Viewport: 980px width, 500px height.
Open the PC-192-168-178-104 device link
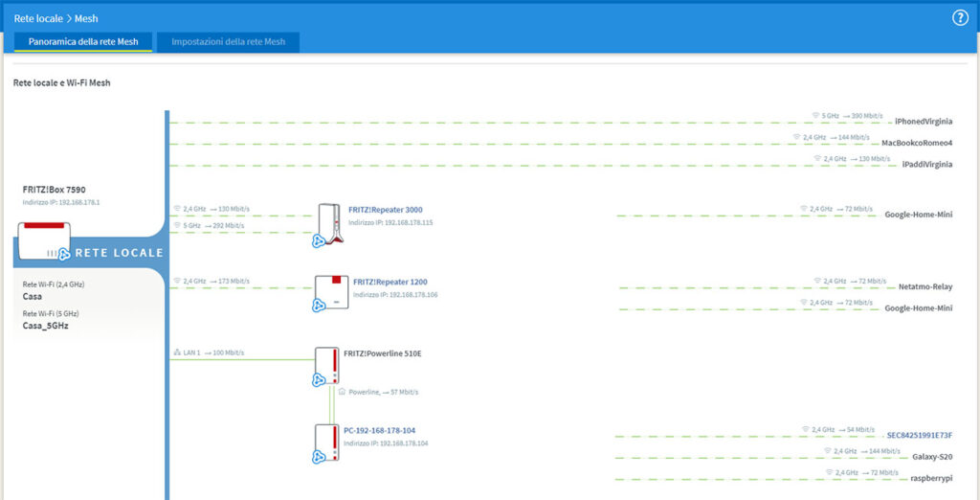click(x=381, y=430)
